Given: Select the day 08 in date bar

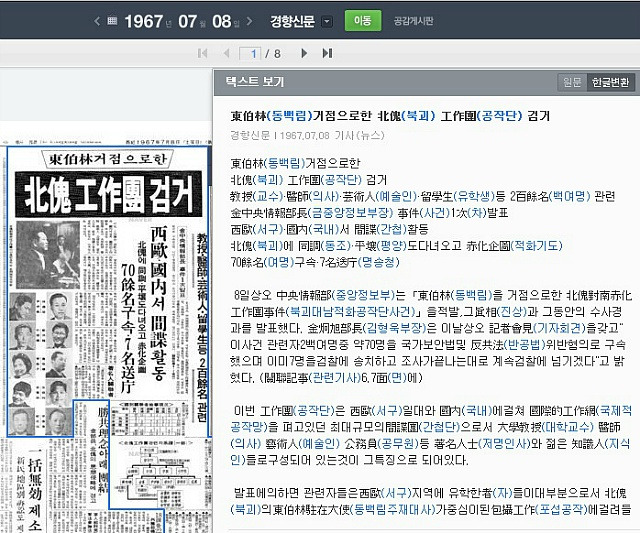Looking at the screenshot, I should click(x=222, y=21).
